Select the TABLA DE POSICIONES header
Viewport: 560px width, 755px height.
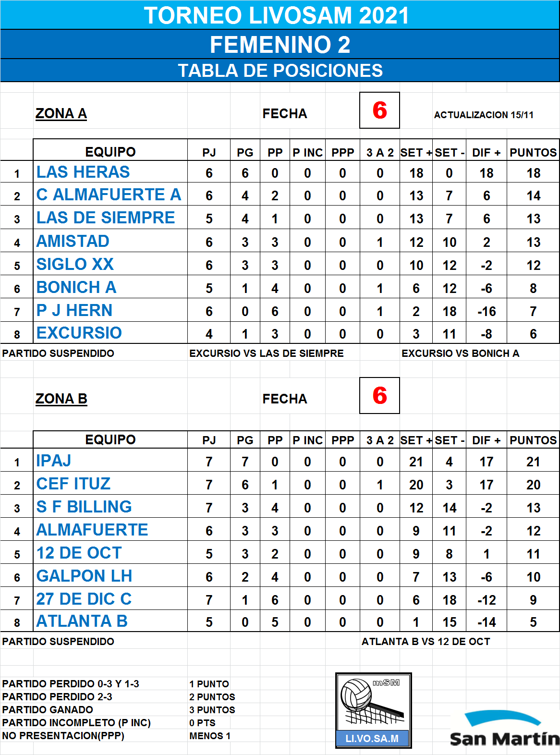pyautogui.click(x=280, y=71)
